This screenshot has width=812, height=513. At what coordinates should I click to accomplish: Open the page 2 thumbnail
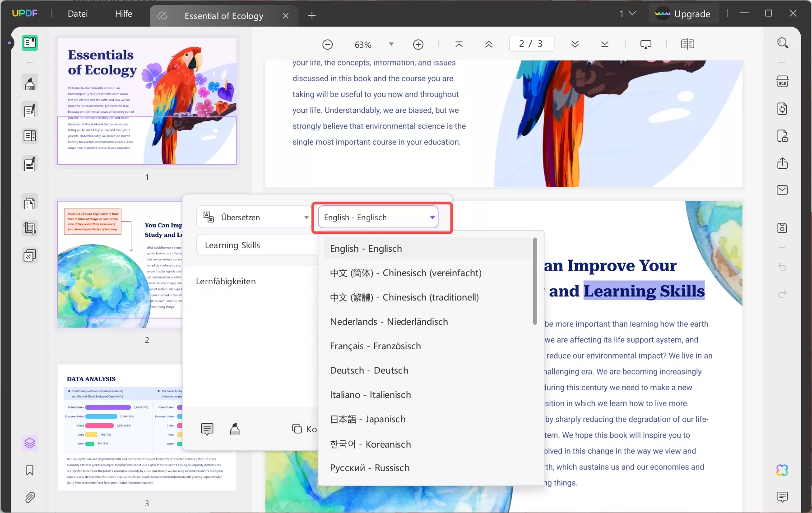pos(120,264)
